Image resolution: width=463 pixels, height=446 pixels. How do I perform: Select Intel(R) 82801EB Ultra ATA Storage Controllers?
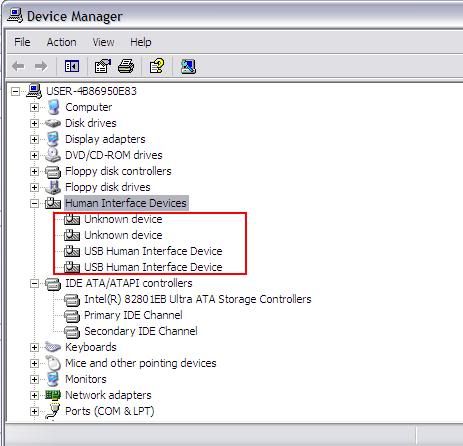pos(198,299)
